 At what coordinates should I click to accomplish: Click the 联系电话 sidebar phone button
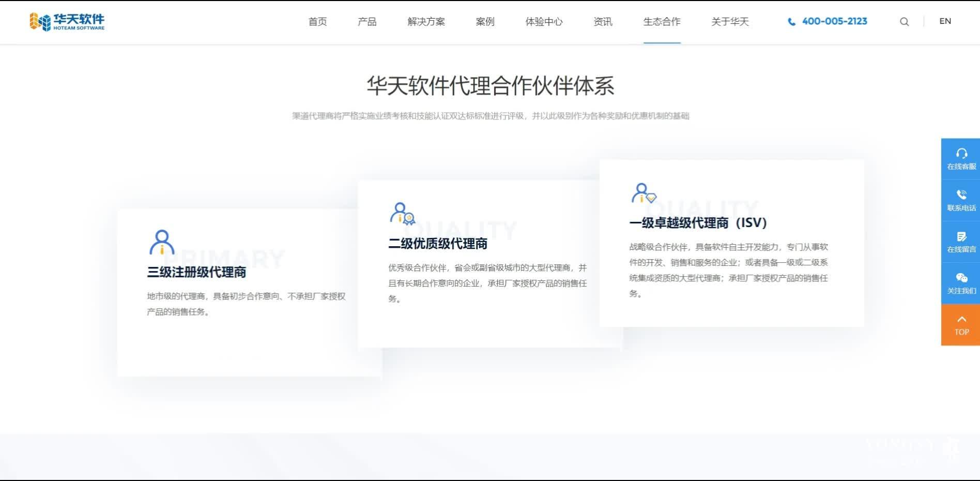tap(961, 201)
